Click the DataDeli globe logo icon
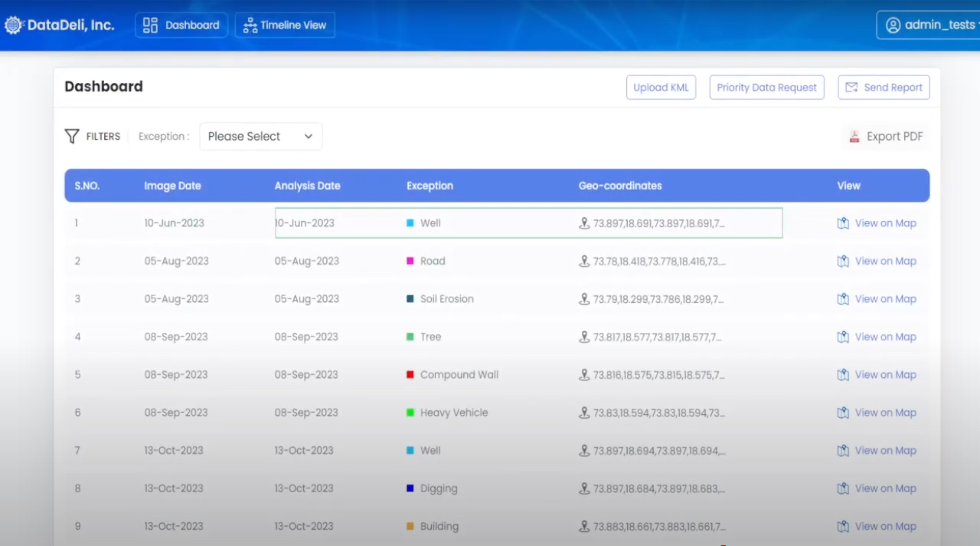The image size is (980, 546). pyautogui.click(x=14, y=25)
